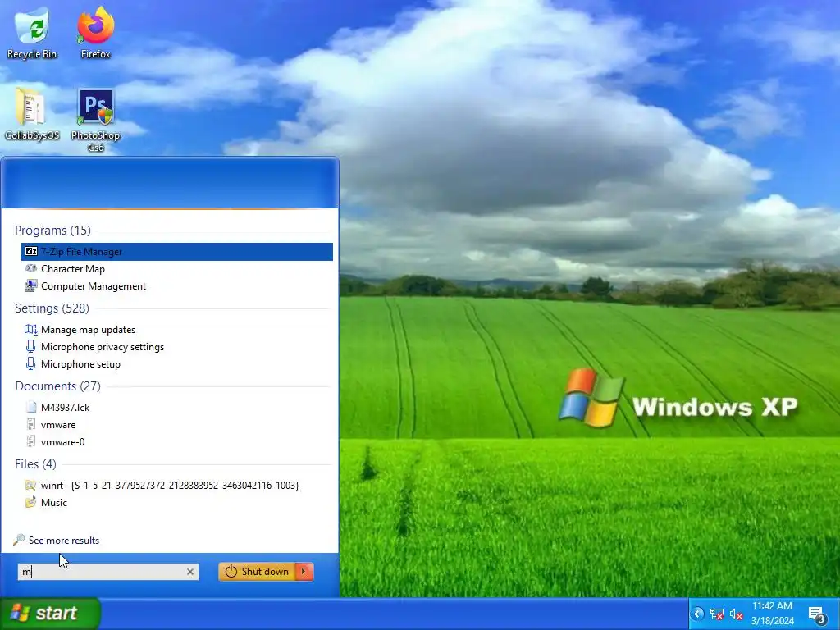Click the Microphone privacy settings icon

point(31,347)
